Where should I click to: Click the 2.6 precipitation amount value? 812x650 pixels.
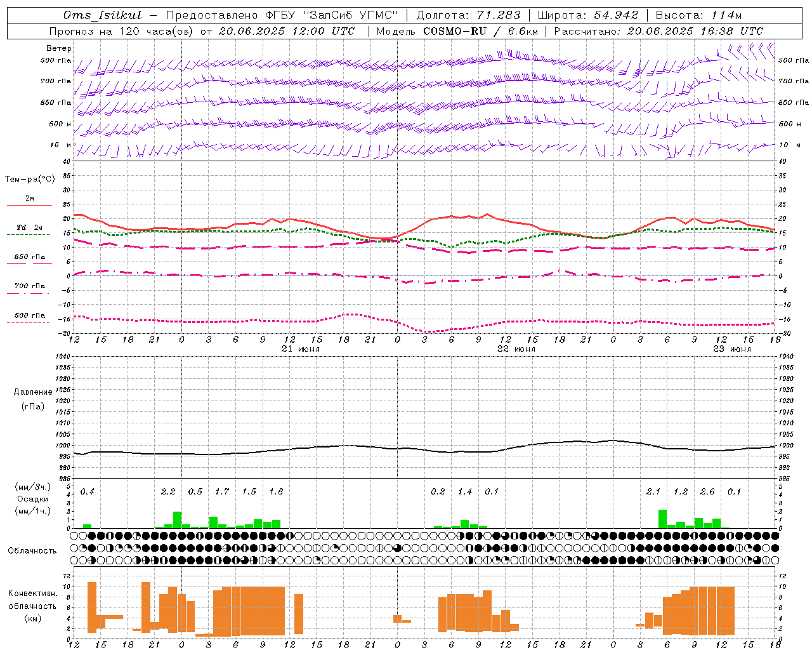coord(707,491)
